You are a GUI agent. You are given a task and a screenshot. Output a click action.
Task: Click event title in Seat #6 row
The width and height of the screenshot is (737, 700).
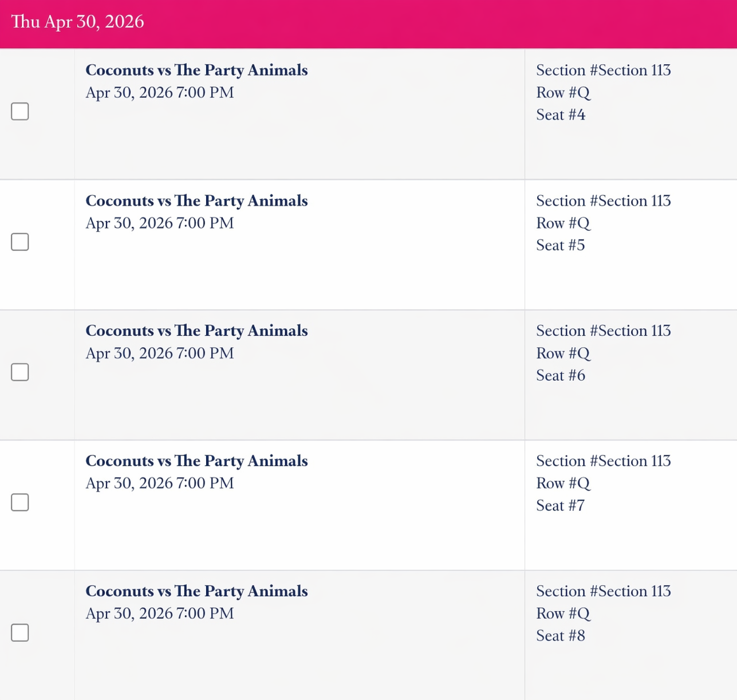[x=196, y=331]
